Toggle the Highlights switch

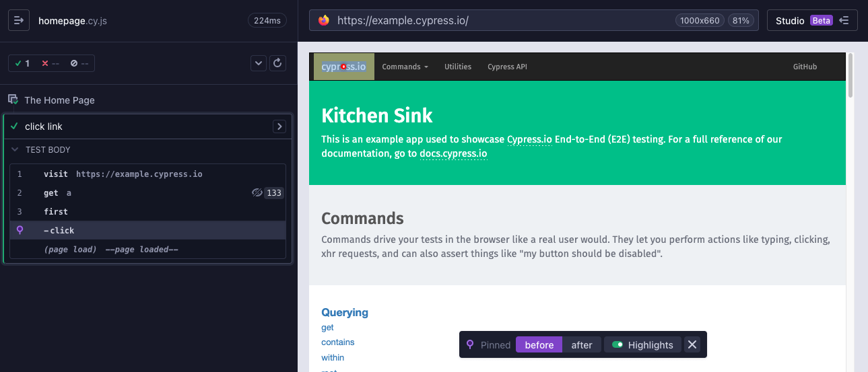[617, 345]
